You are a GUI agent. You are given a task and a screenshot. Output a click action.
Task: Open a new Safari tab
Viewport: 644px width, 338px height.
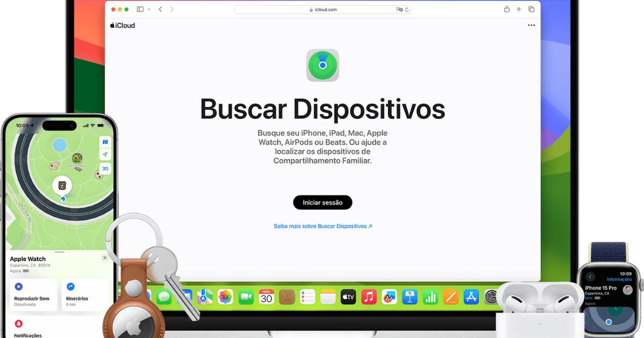519,9
